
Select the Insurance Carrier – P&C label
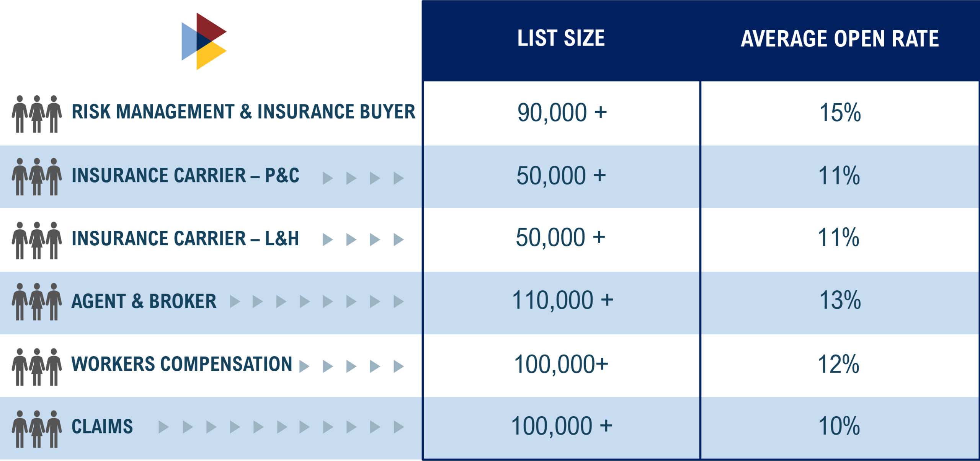click(x=185, y=176)
